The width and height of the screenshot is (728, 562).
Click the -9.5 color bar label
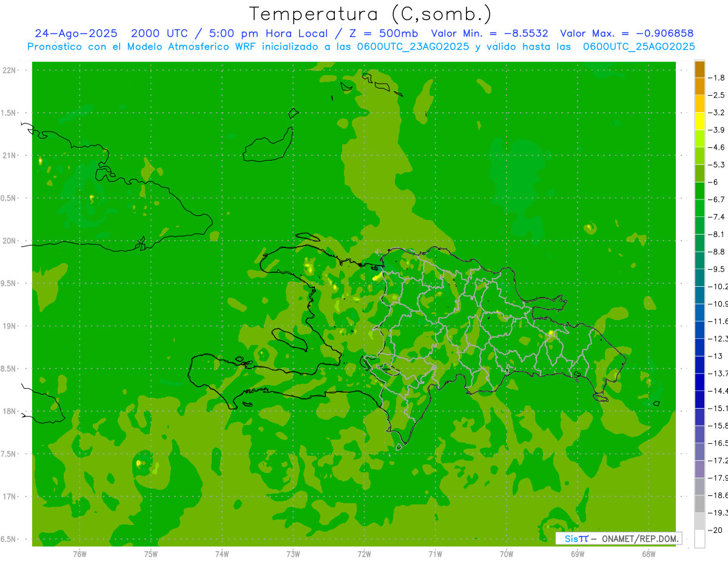pyautogui.click(x=716, y=269)
